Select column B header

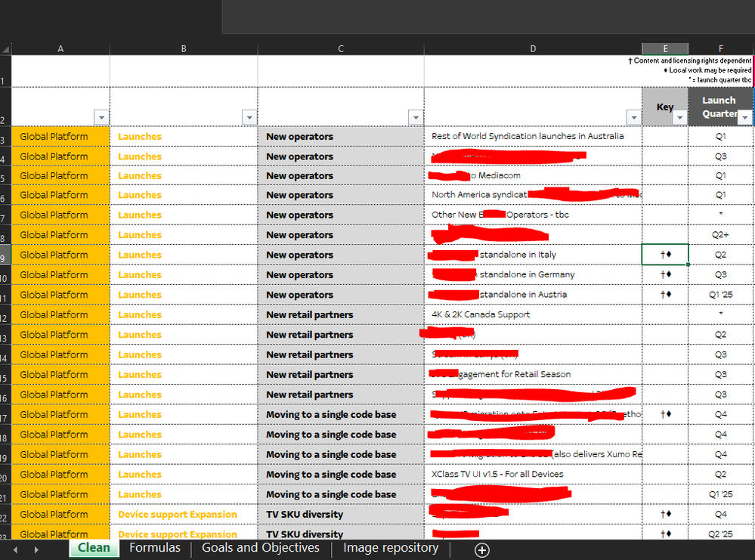pos(184,48)
